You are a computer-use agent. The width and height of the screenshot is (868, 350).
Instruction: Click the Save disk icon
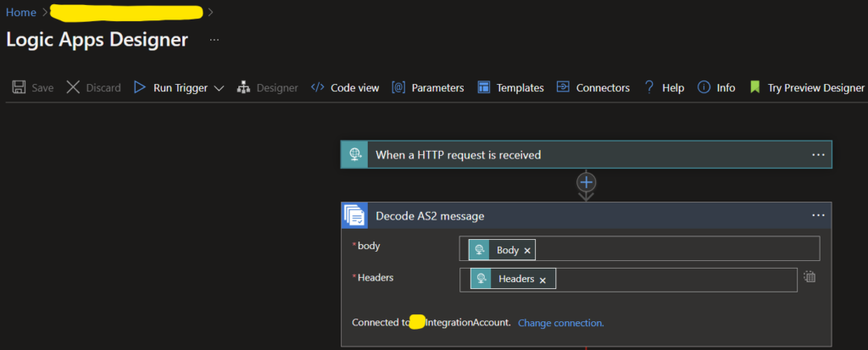19,87
